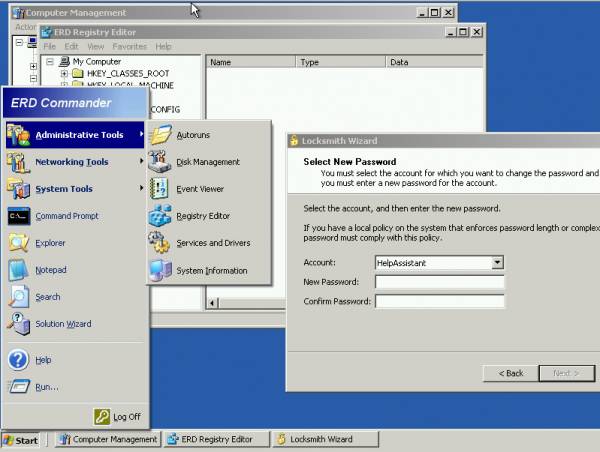600x452 pixels.
Task: Click in the Confirm Password field
Action: (x=439, y=301)
